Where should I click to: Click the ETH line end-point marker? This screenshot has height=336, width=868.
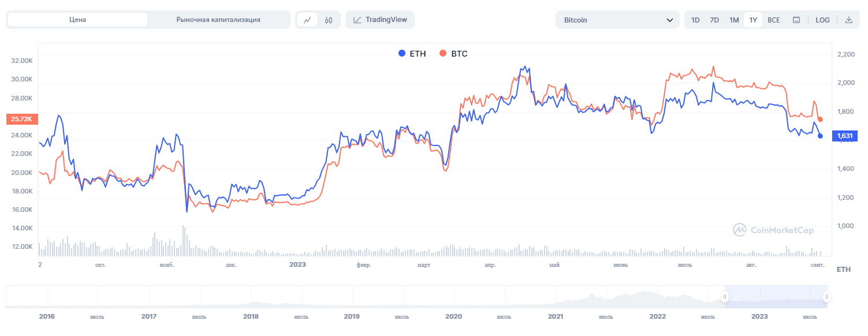tap(821, 136)
